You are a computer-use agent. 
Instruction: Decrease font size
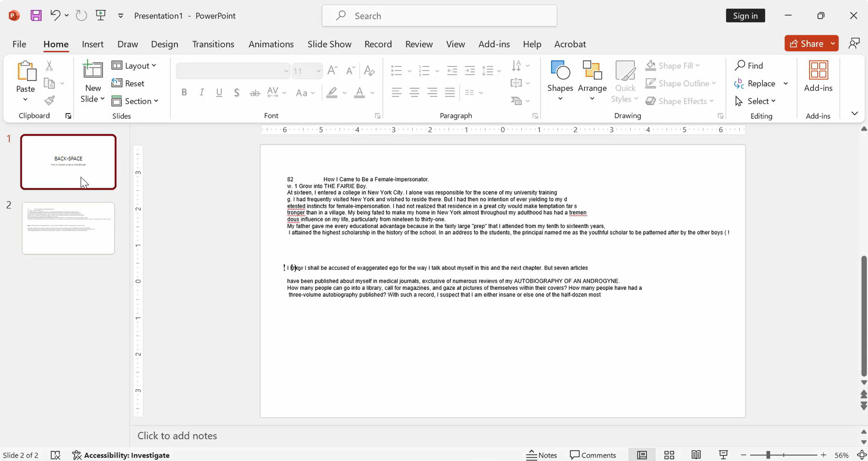[350, 70]
